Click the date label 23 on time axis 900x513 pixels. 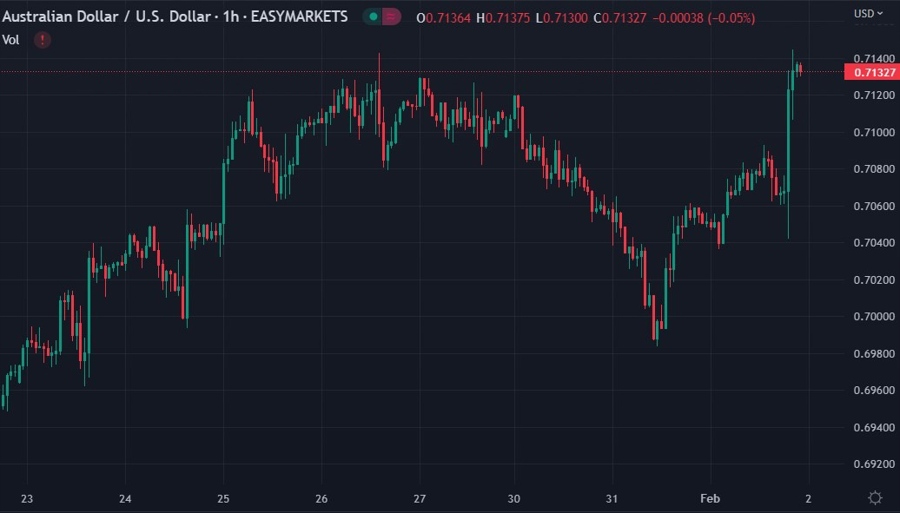pyautogui.click(x=27, y=499)
